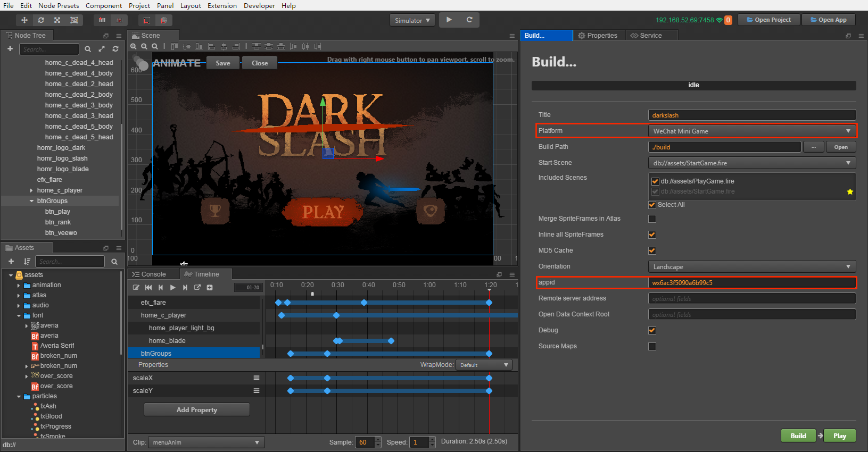The width and height of the screenshot is (868, 452).
Task: Click the first efx_flare keyframe diamond
Action: [x=278, y=303]
